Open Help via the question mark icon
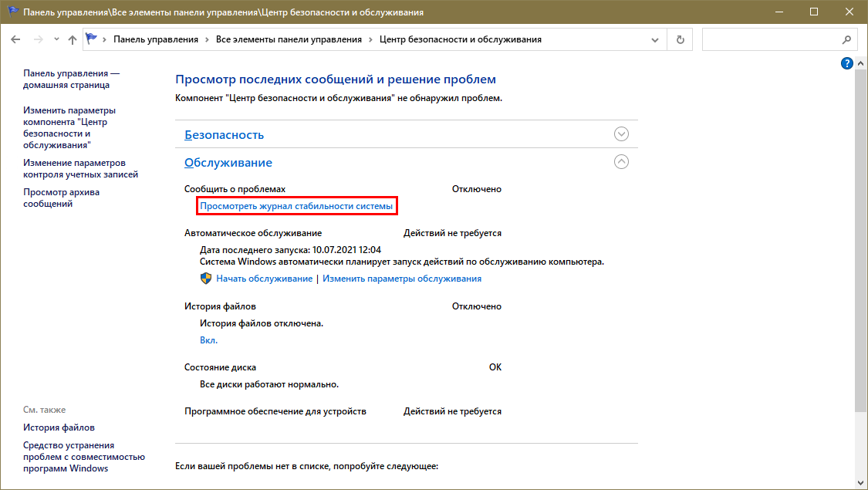This screenshot has width=868, height=490. [x=846, y=63]
